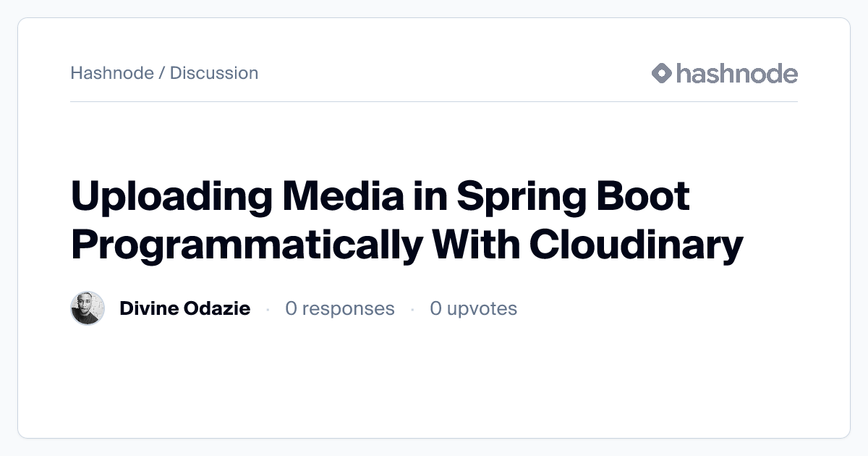The height and width of the screenshot is (456, 868).
Task: Click the 0 upvotes count
Action: point(474,308)
